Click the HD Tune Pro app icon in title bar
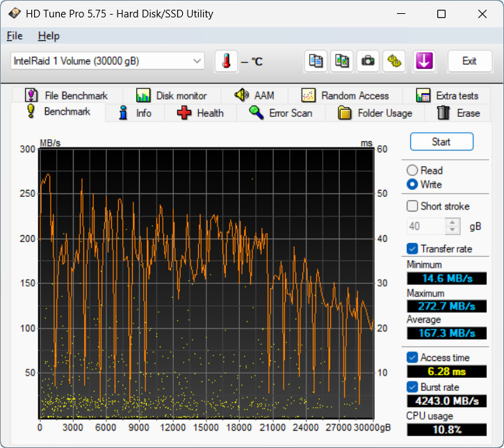Screen dimensions: 504x448 (x=15, y=14)
